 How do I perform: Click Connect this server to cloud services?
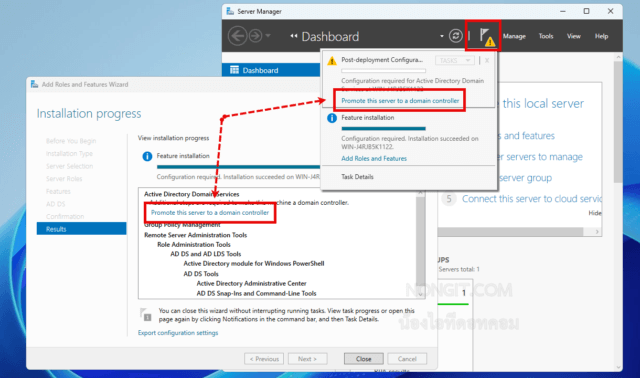coord(531,199)
